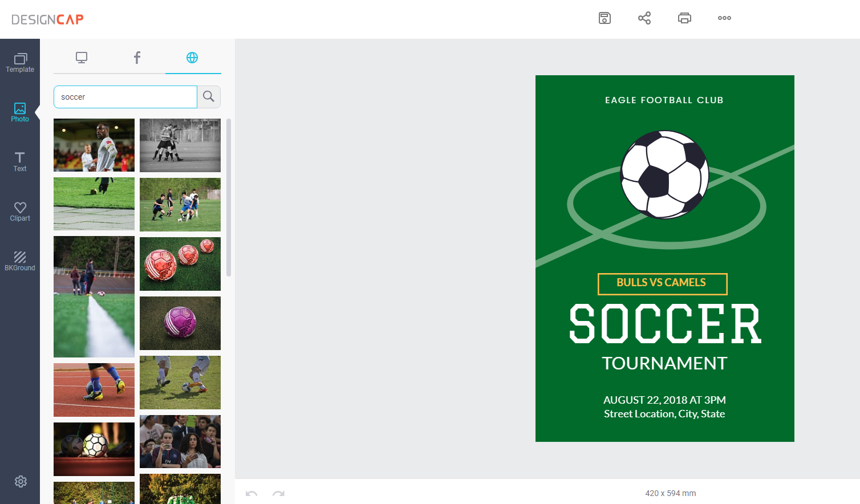Select black-and-white soccer players photo
Image resolution: width=860 pixels, height=504 pixels.
tap(180, 145)
